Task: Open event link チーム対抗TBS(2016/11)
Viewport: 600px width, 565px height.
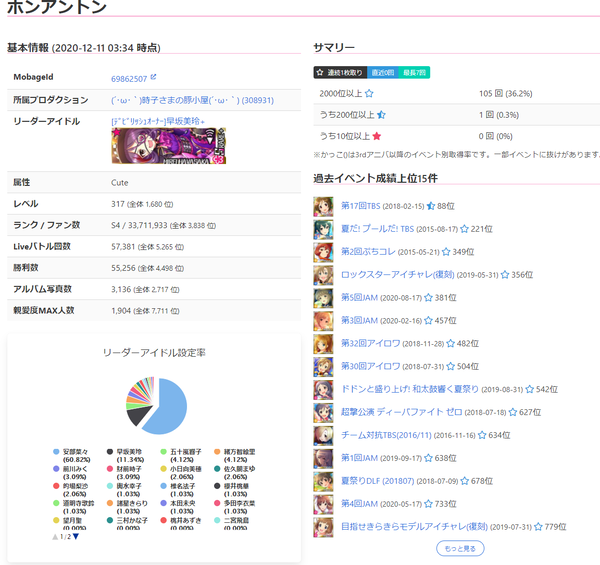Action: click(386, 435)
